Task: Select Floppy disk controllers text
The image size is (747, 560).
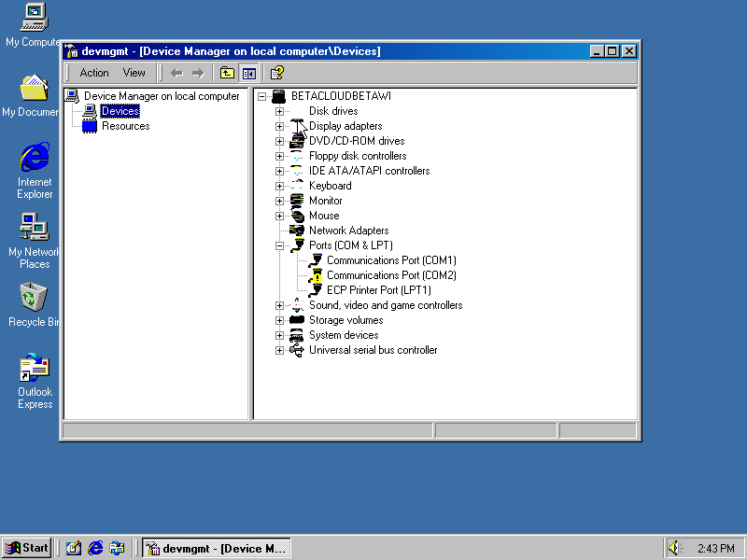Action: point(358,156)
